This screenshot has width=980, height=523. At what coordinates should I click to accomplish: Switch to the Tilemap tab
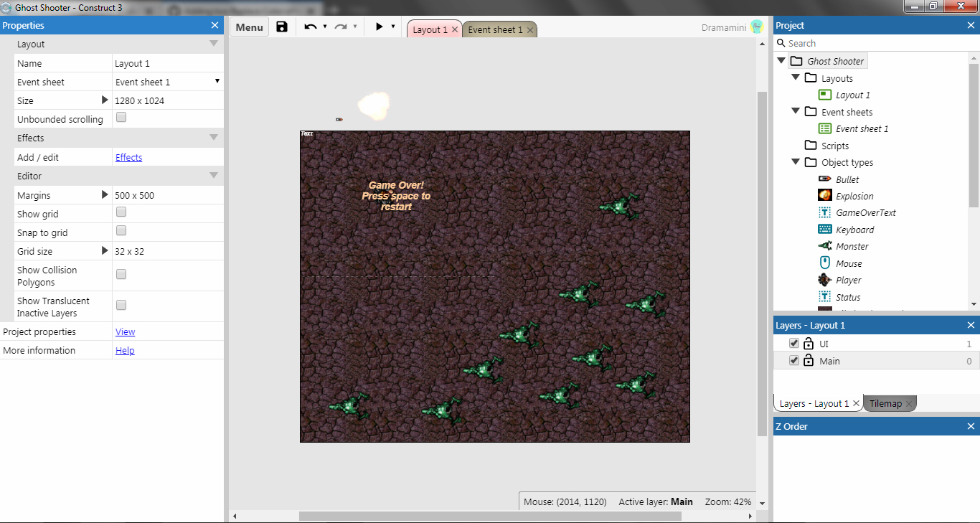[x=890, y=403]
